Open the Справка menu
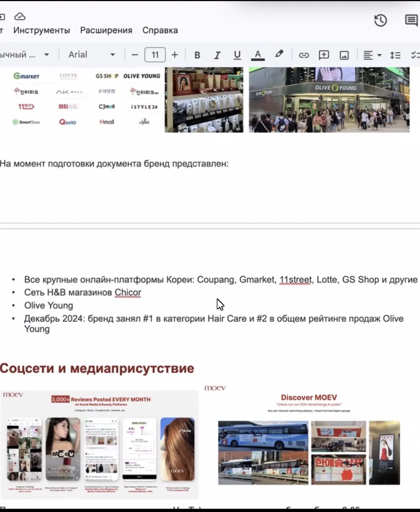Image resolution: width=420 pixels, height=512 pixels. click(160, 30)
